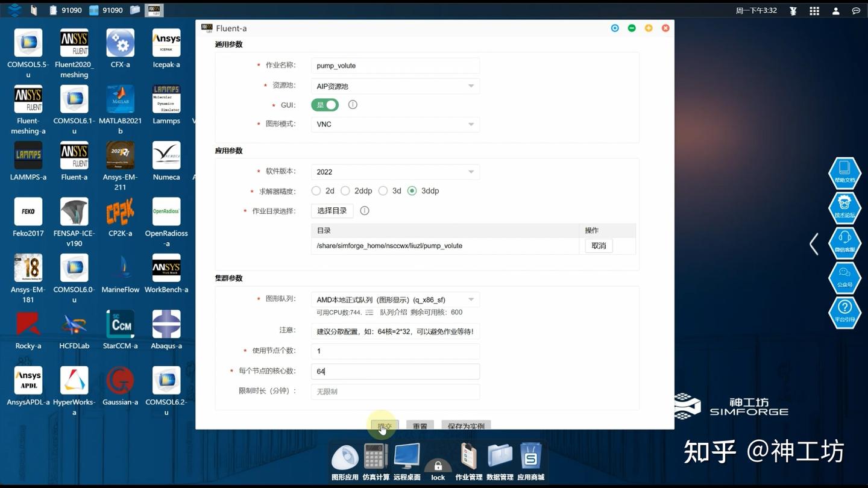Click the 选择目录 button
This screenshot has width=868, height=488.
332,211
